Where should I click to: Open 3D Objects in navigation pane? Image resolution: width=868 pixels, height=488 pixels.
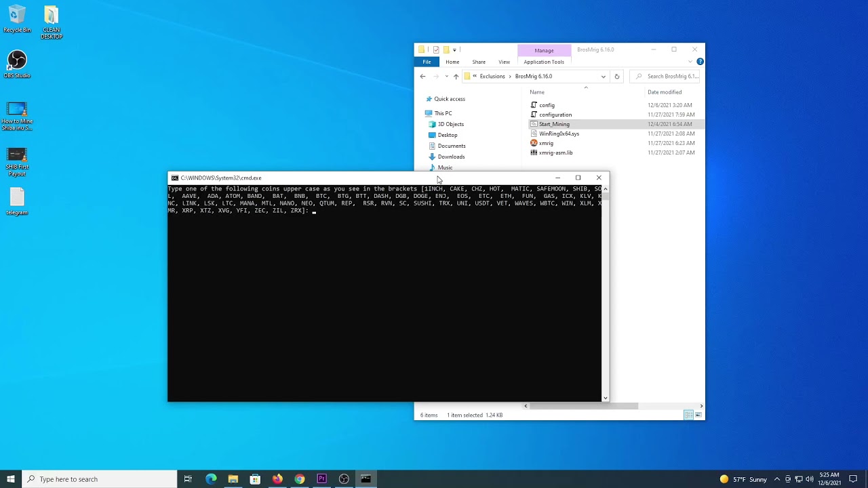coord(450,124)
